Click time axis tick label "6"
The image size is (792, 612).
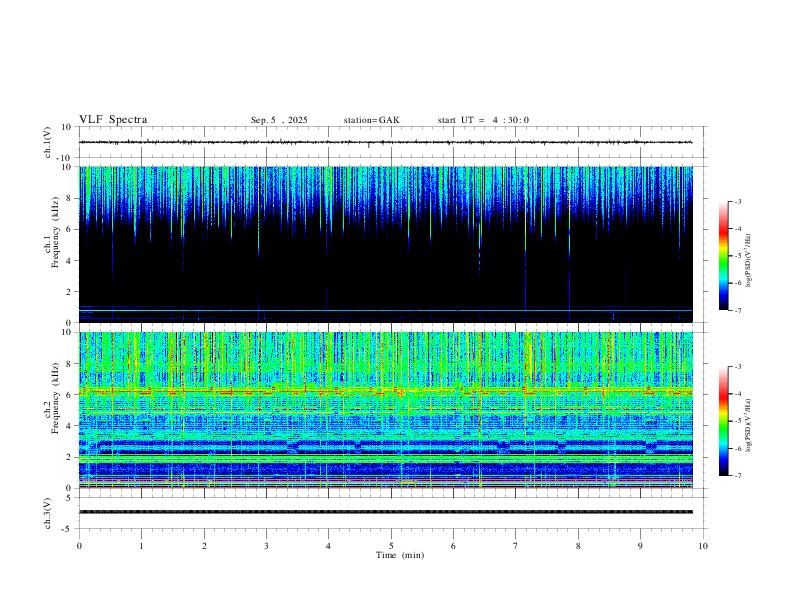pos(453,546)
